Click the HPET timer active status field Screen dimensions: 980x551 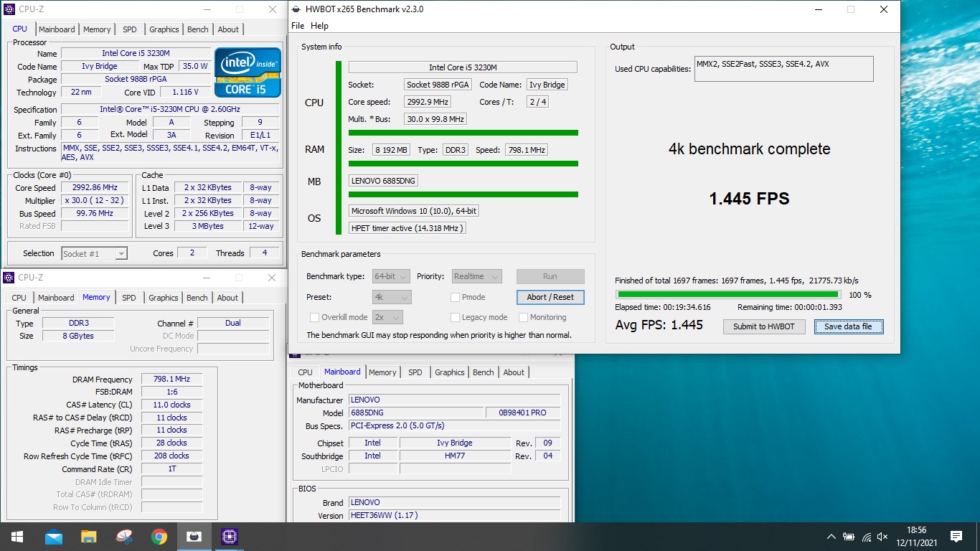click(x=407, y=228)
